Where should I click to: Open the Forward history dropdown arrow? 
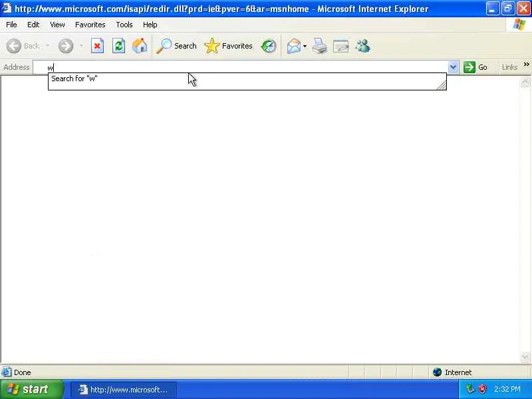81,46
